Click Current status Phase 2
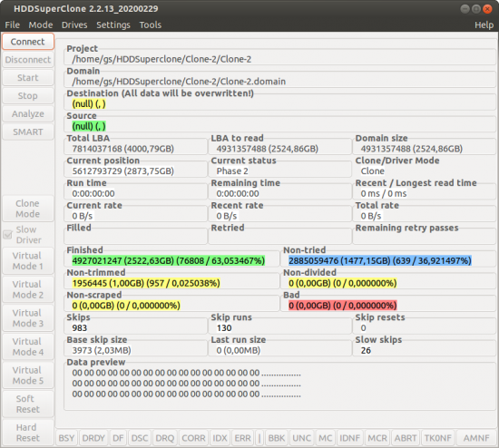Image resolution: width=499 pixels, height=448 pixels. tap(232, 171)
